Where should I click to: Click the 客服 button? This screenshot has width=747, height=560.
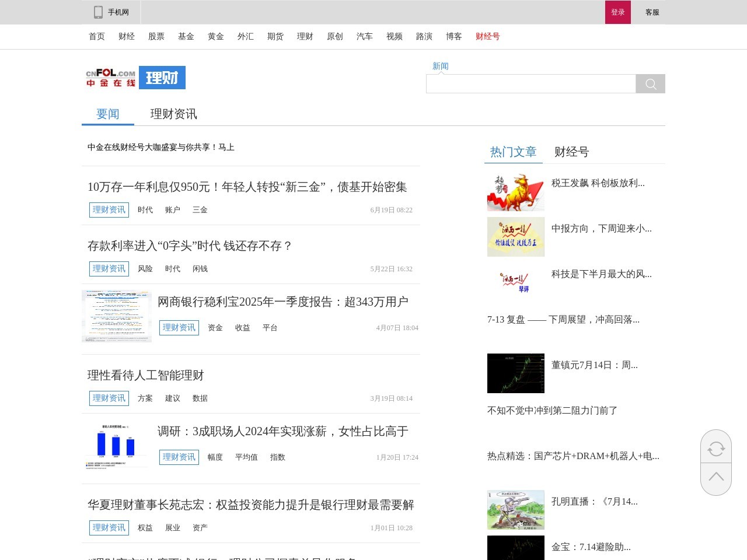click(x=653, y=12)
